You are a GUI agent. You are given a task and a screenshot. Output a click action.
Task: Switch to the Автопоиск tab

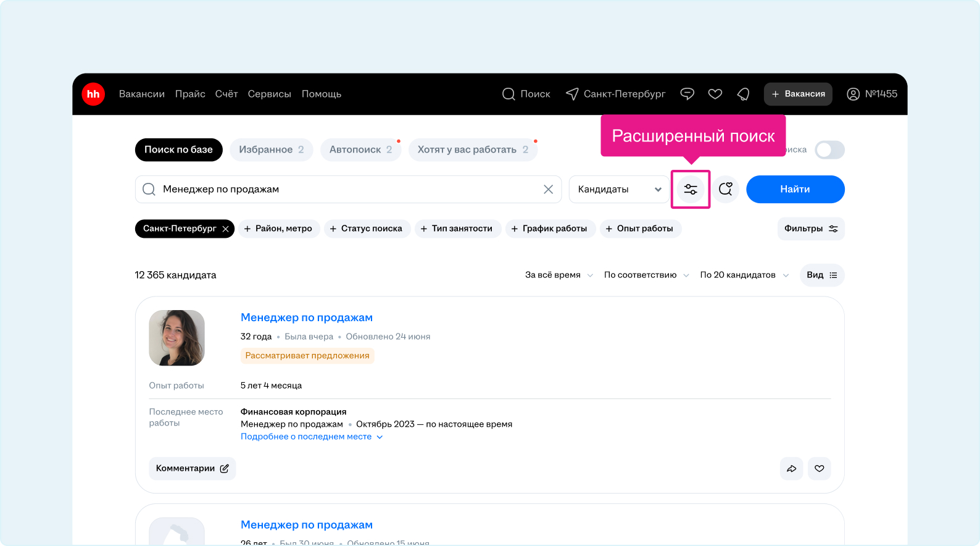click(x=361, y=149)
